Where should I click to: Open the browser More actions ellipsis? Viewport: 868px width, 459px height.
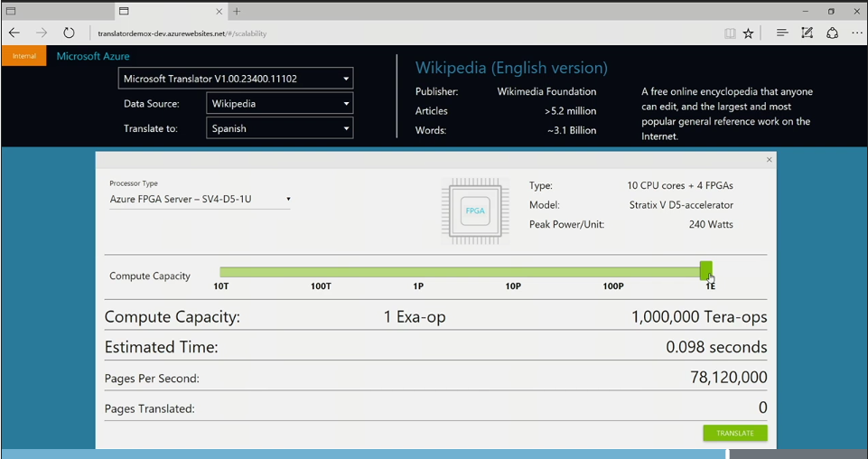click(x=857, y=33)
